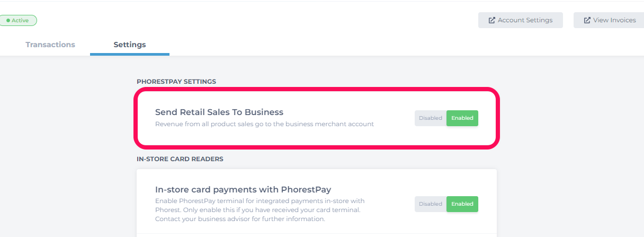Image resolution: width=644 pixels, height=237 pixels.
Task: Set Send Retail Sales To Business to Disabled
Action: coord(430,118)
